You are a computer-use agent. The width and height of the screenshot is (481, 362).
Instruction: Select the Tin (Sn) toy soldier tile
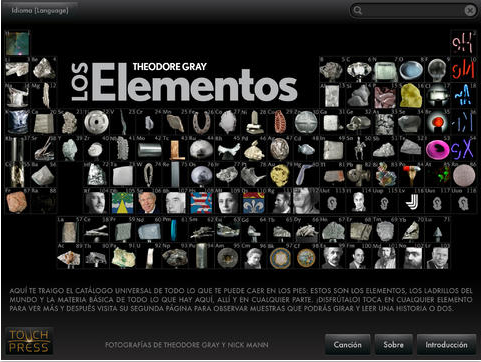click(359, 148)
